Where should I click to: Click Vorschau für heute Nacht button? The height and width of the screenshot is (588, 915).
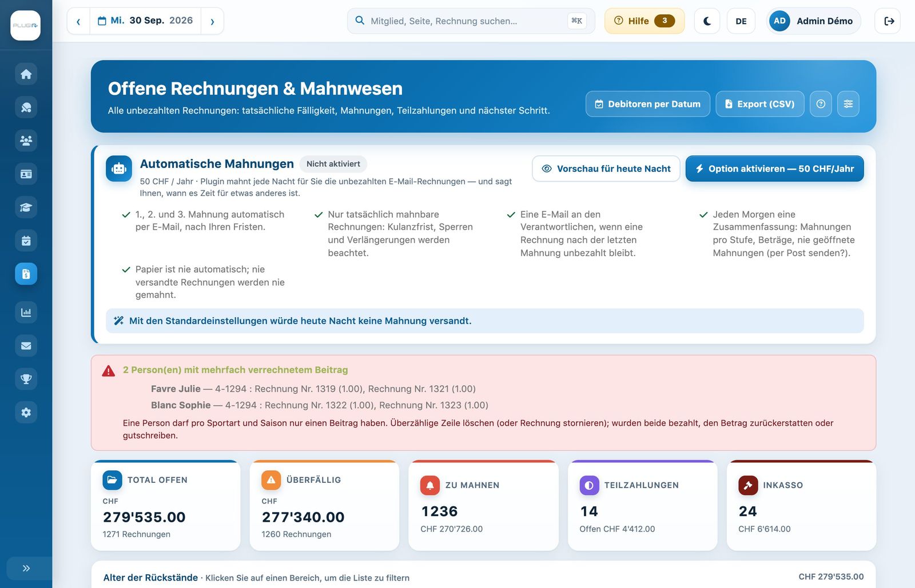(x=606, y=169)
